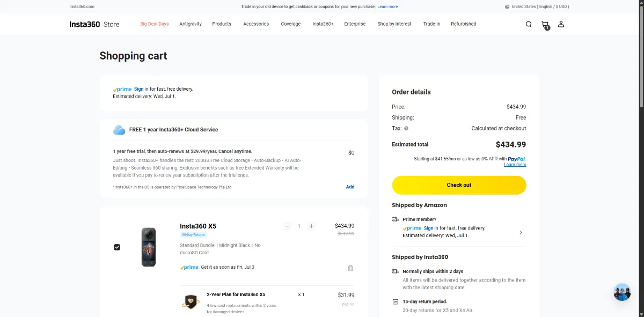Click the Insta360 Store logo
This screenshot has height=317, width=644.
(x=94, y=24)
